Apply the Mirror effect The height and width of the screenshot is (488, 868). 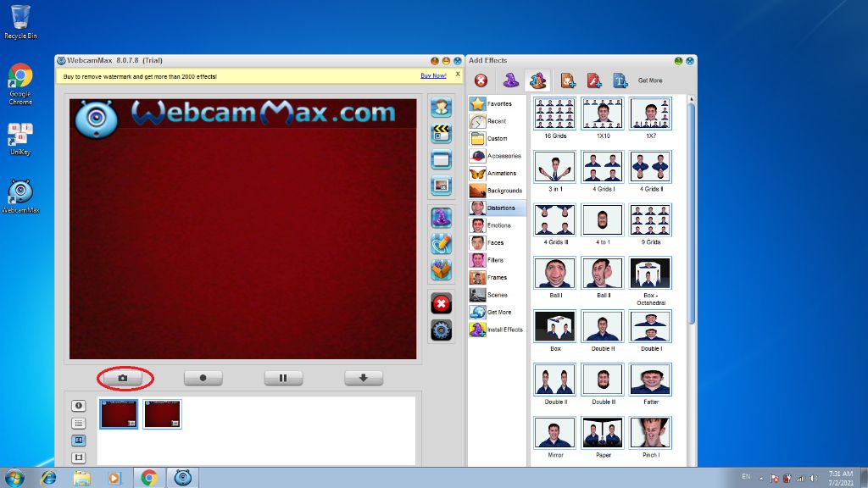pos(554,433)
